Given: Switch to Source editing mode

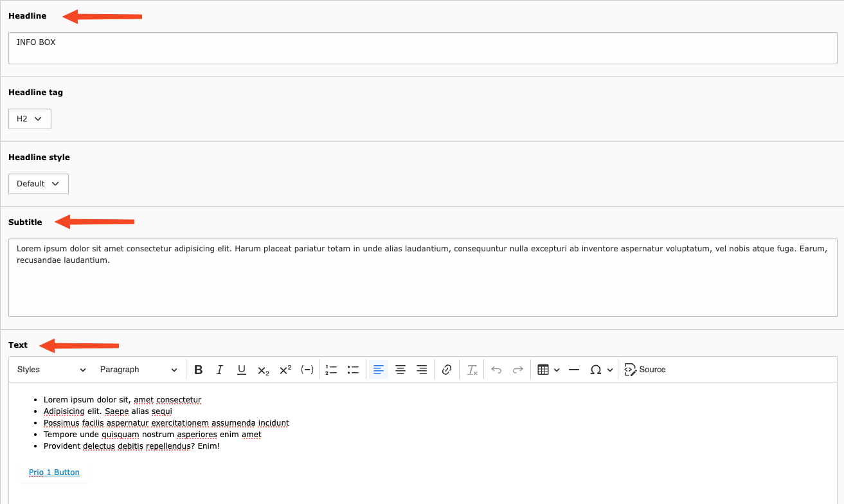Looking at the screenshot, I should tap(645, 370).
